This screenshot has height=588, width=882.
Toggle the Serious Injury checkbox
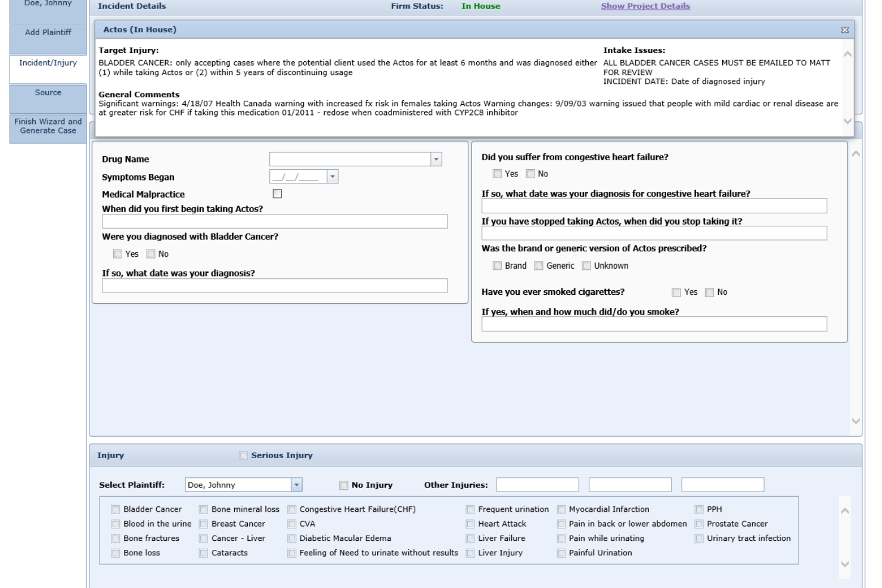(243, 456)
